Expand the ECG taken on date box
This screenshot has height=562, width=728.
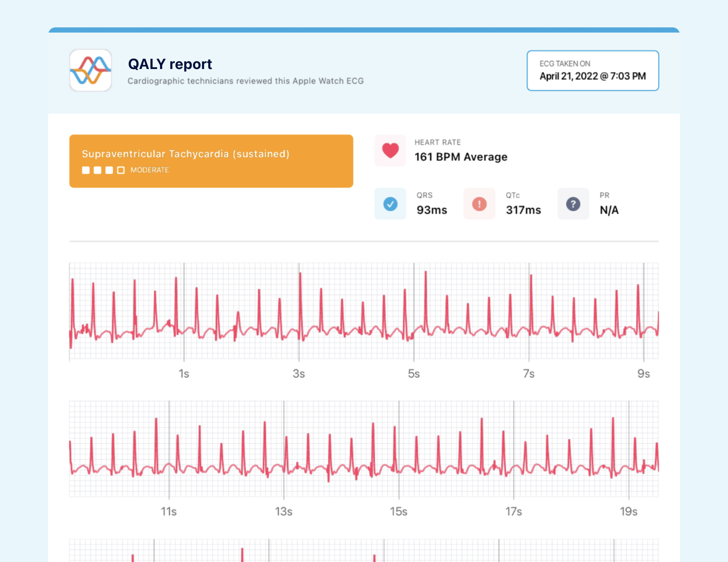tap(593, 71)
